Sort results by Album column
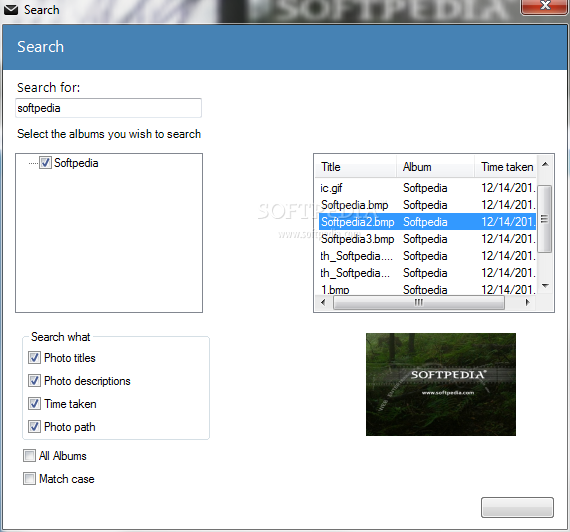 [x=435, y=167]
